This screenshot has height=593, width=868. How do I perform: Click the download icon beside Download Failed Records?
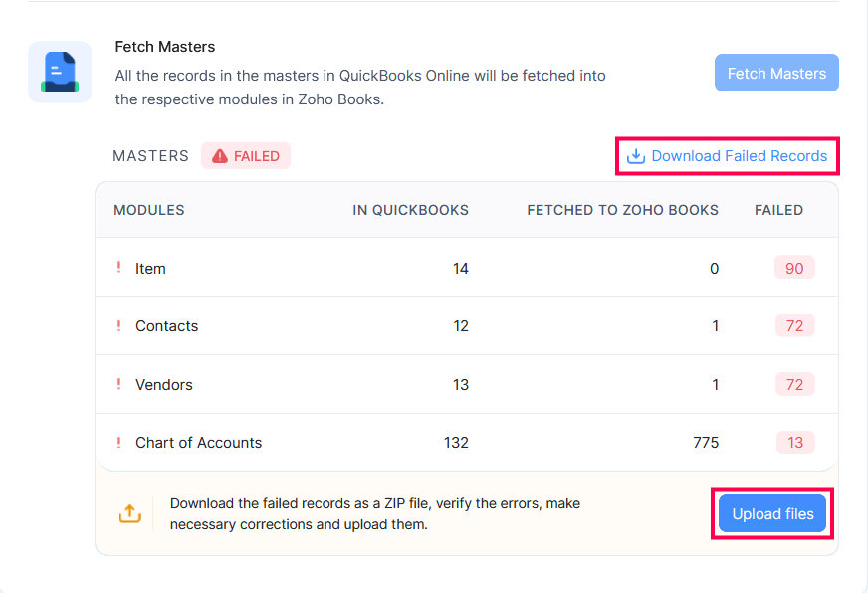tap(636, 156)
